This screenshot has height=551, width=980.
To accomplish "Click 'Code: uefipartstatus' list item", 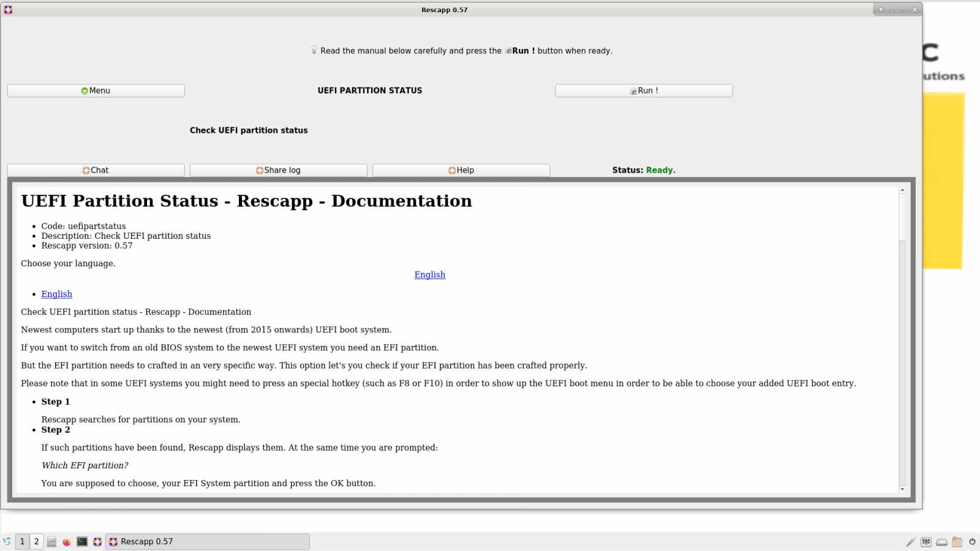I will tap(83, 226).
